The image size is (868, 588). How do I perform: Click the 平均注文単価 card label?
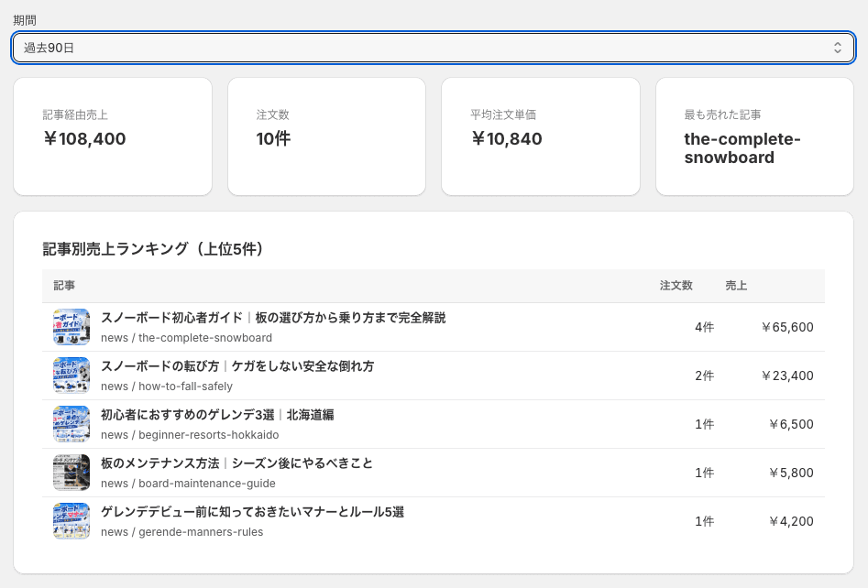click(503, 114)
